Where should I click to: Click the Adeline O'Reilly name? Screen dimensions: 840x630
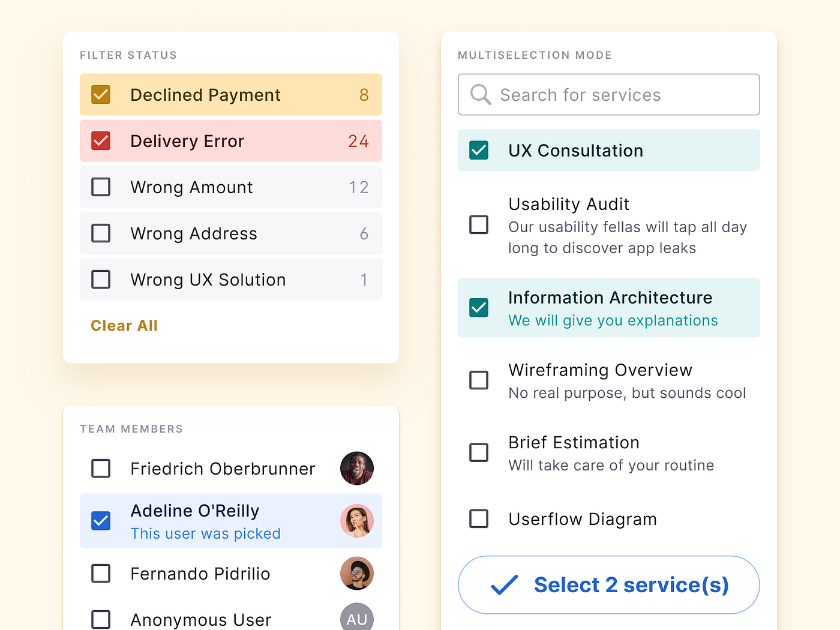(x=195, y=511)
